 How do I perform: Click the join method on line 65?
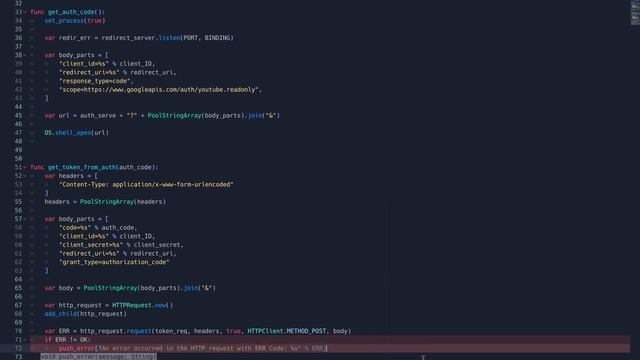click(191, 288)
